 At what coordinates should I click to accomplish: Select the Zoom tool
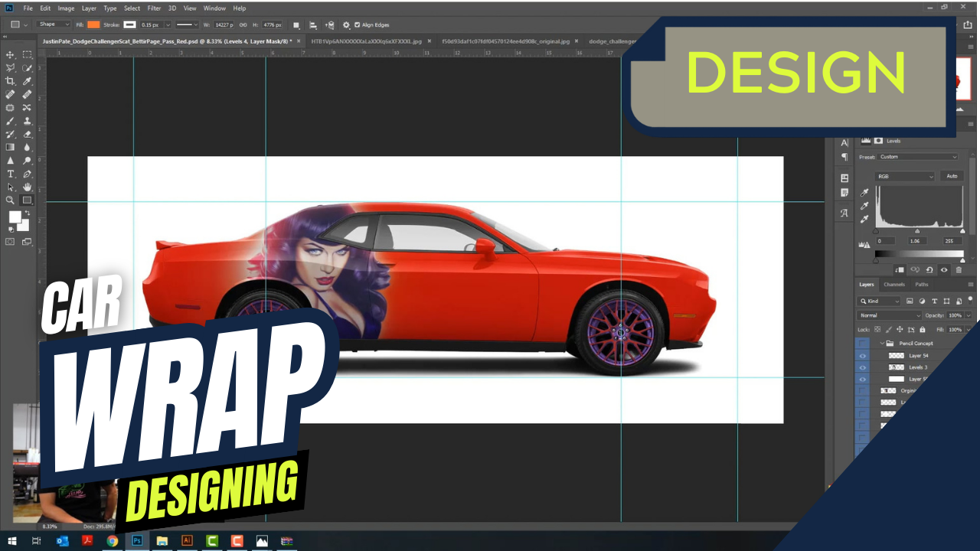click(x=11, y=201)
